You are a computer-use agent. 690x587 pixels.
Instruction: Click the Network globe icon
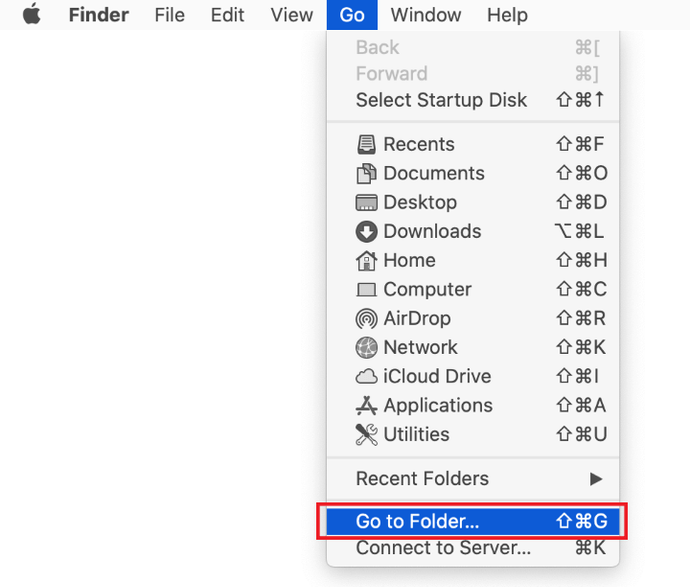(367, 348)
